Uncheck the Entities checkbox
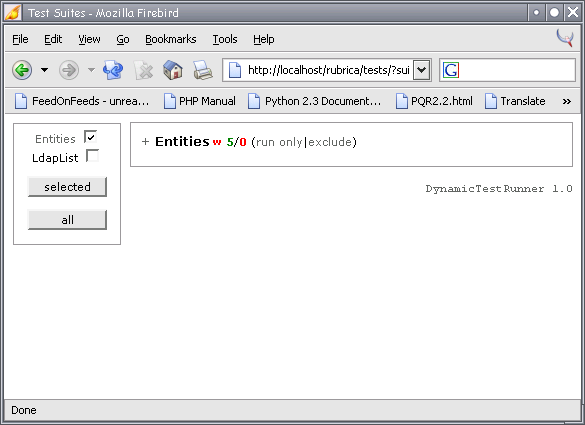Screen dimensions: 585x425 coord(91,137)
